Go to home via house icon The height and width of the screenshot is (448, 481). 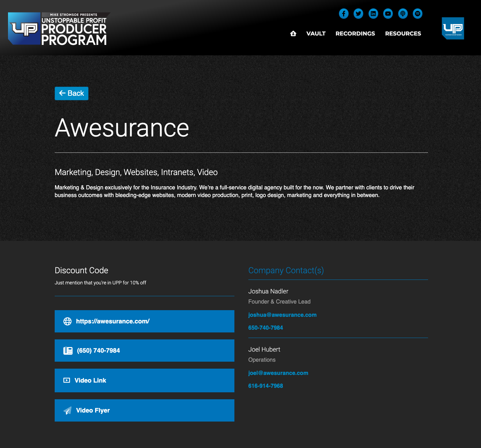coord(293,33)
